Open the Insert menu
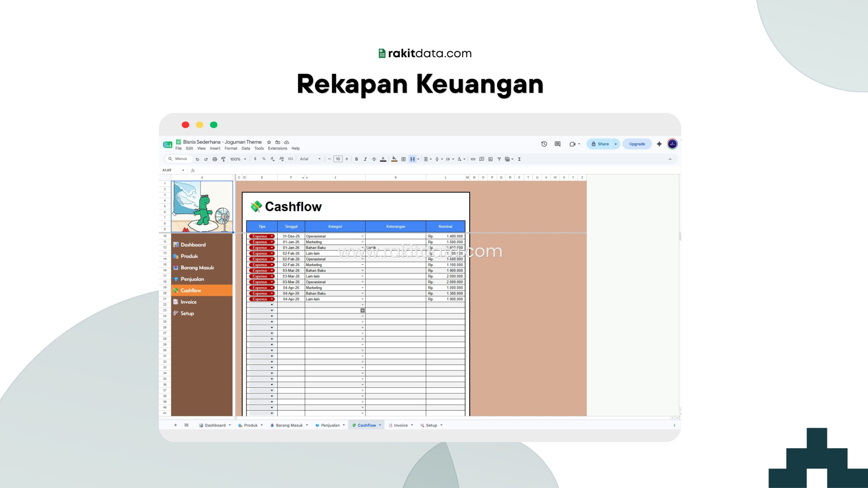The image size is (868, 488). point(215,148)
